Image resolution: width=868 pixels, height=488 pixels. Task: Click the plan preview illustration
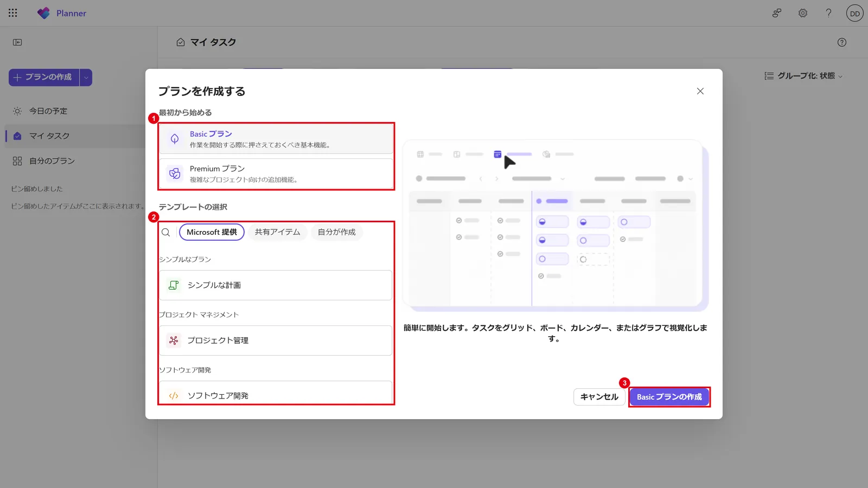(556, 226)
